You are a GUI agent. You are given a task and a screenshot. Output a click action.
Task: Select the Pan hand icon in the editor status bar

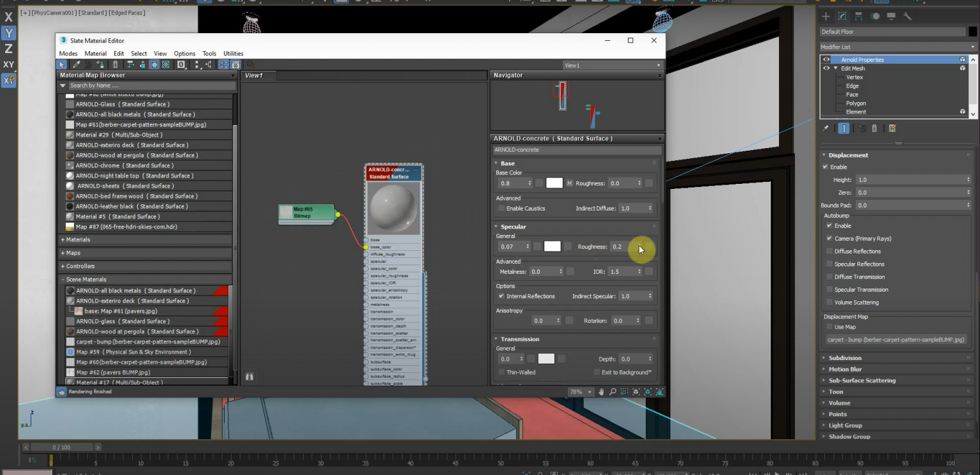[x=602, y=390]
